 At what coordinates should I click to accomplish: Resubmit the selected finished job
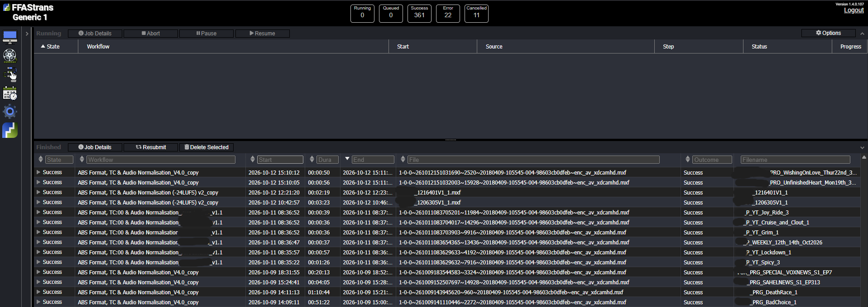[151, 147]
